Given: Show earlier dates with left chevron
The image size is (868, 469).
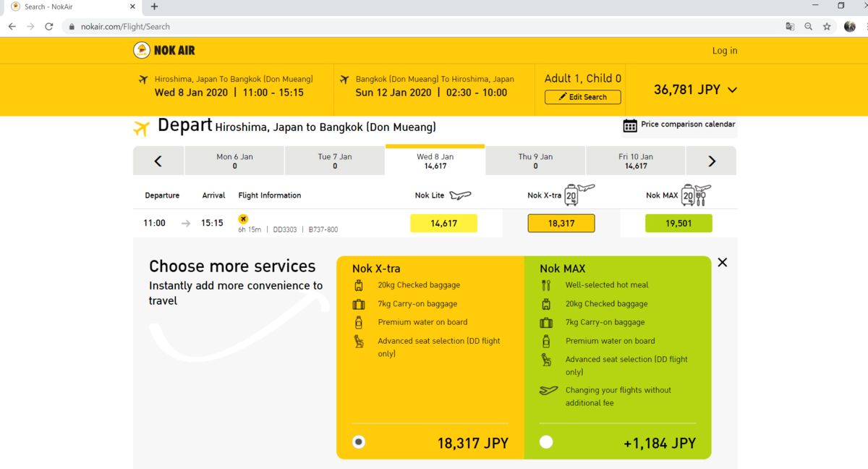Looking at the screenshot, I should 158,161.
